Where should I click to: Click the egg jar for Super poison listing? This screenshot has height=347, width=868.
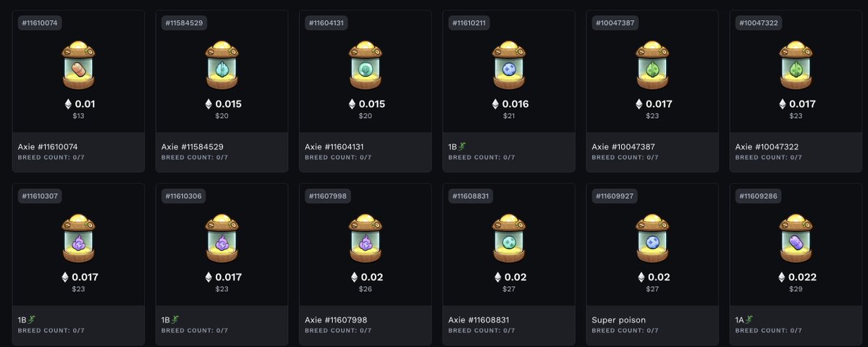coord(652,239)
